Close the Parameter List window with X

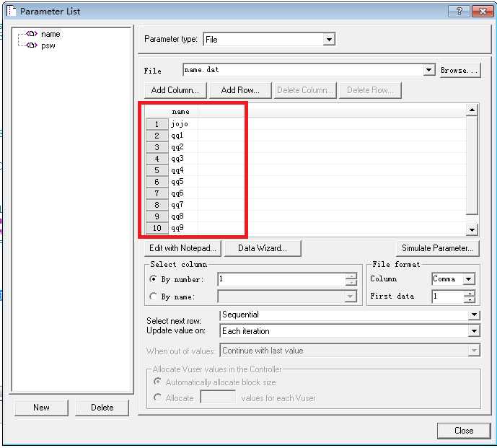(x=482, y=12)
